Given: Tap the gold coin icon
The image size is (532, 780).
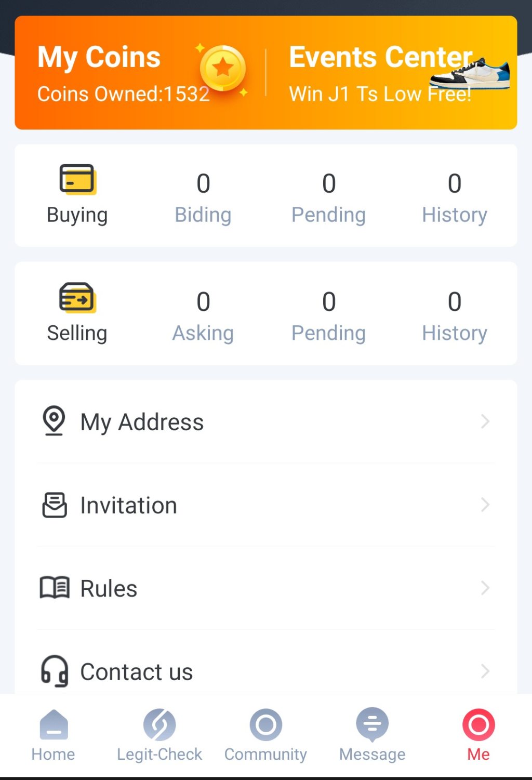Looking at the screenshot, I should click(x=223, y=69).
